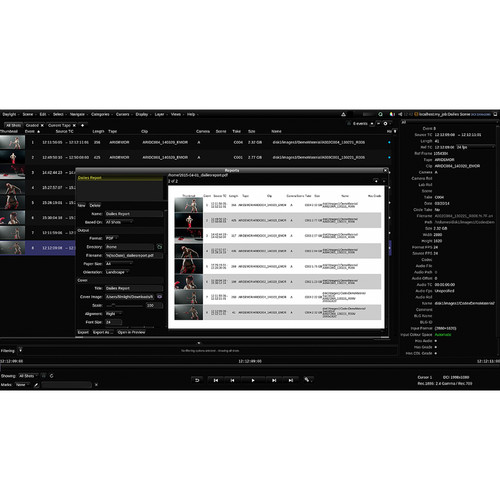
Task: Edit the cover Title field
Action: [x=134, y=288]
